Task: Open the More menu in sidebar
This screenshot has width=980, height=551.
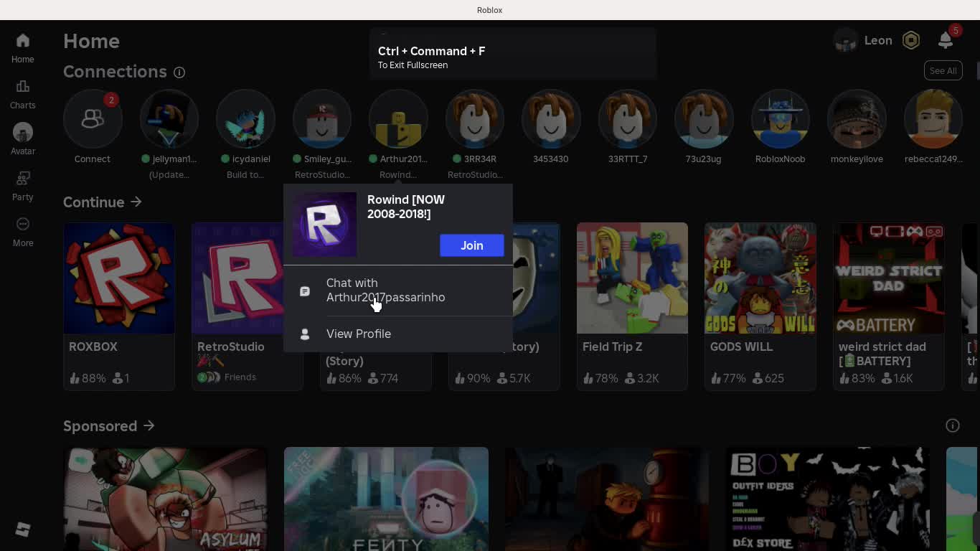Action: click(22, 232)
